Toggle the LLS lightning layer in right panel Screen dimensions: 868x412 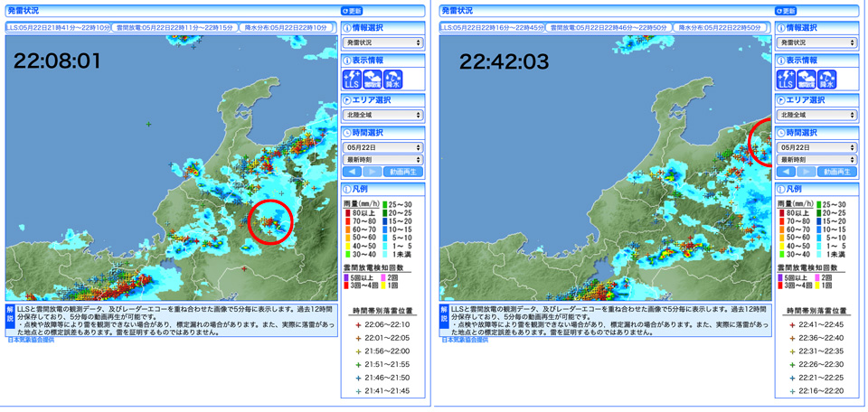(x=787, y=79)
